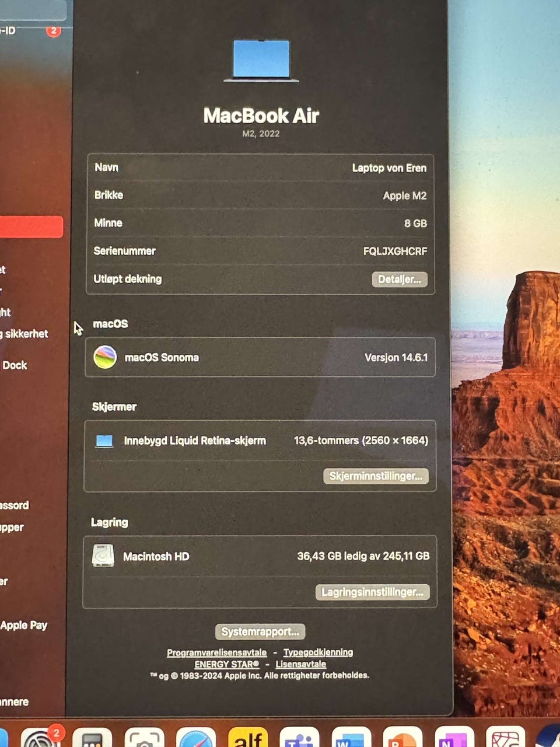Select the Dock item in sidebar
Image resolution: width=560 pixels, height=747 pixels.
pyautogui.click(x=15, y=365)
